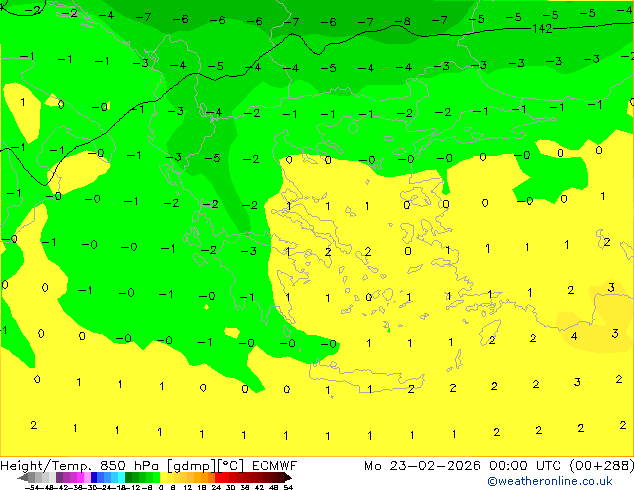Click the dark maroon arrow at the legend's warm end

(x=288, y=477)
